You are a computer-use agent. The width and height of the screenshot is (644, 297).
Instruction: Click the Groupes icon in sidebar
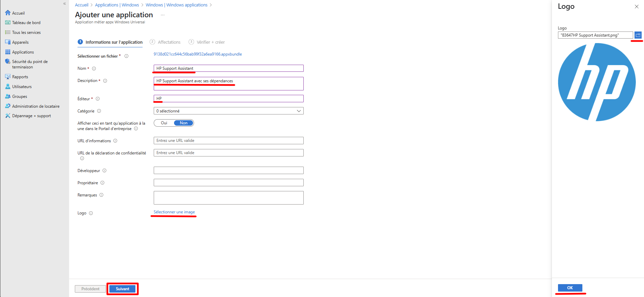(8, 97)
